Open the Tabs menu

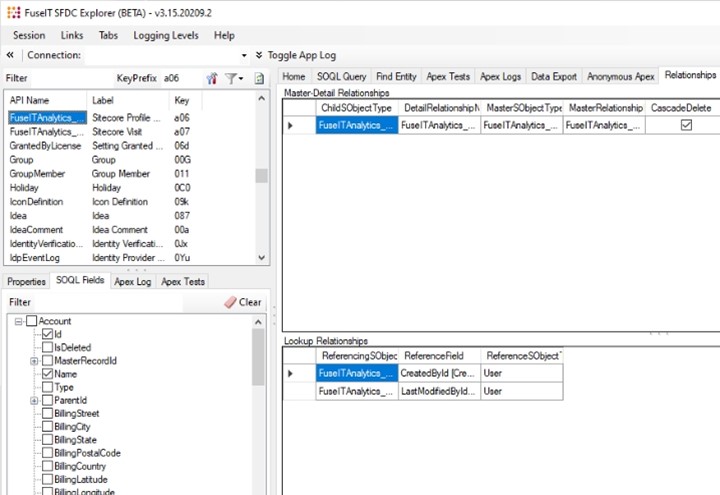[108, 35]
